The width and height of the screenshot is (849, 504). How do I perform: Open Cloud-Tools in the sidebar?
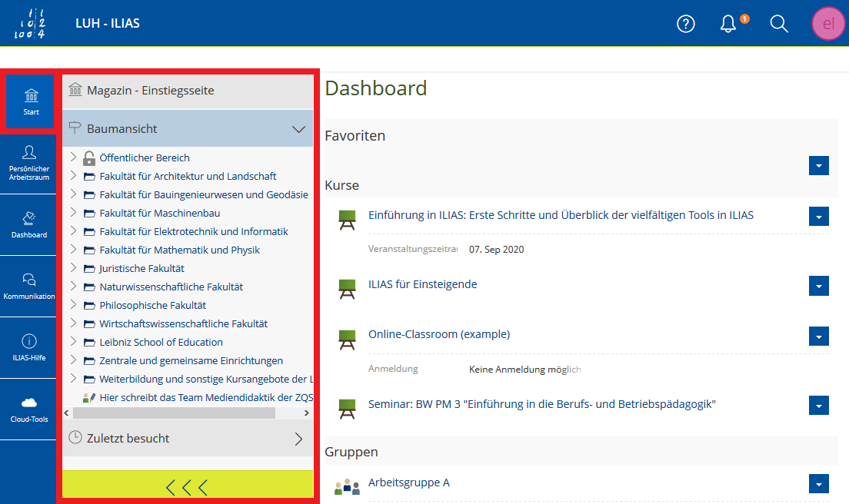click(28, 409)
